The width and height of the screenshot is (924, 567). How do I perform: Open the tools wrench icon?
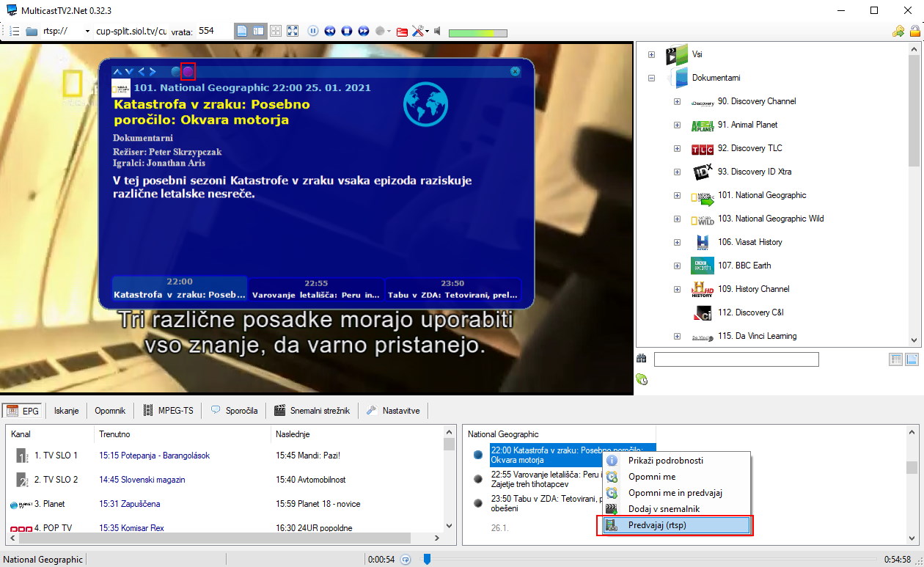pos(418,31)
